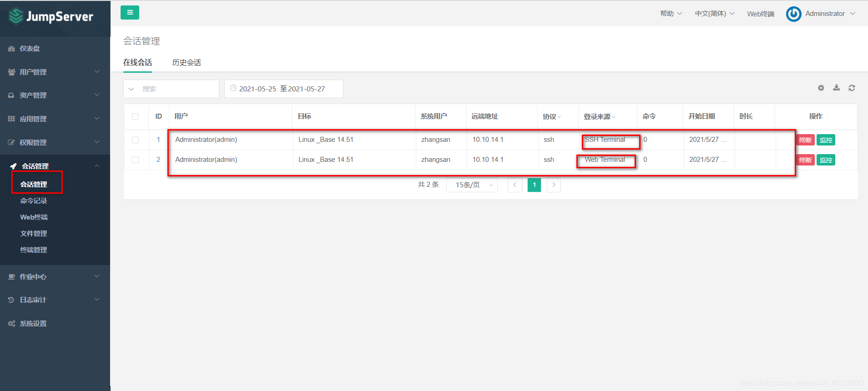Open 仪表盘 dashboard

click(x=30, y=49)
